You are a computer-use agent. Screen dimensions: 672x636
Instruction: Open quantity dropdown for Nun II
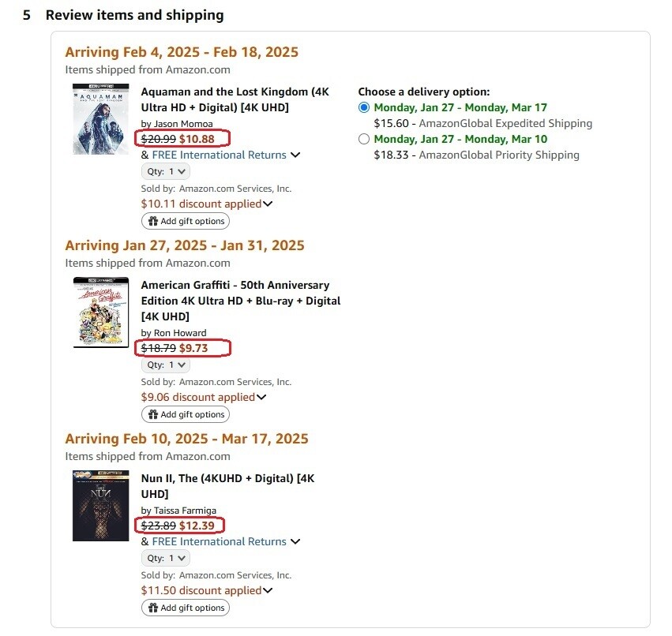click(x=166, y=558)
